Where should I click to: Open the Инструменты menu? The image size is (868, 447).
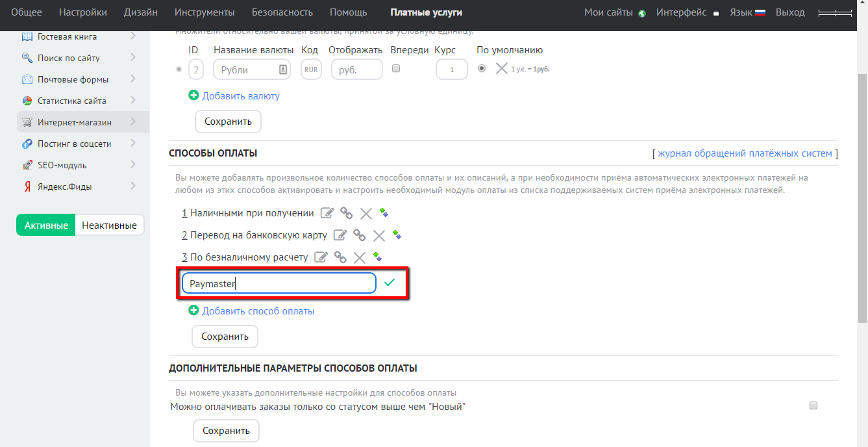(205, 12)
